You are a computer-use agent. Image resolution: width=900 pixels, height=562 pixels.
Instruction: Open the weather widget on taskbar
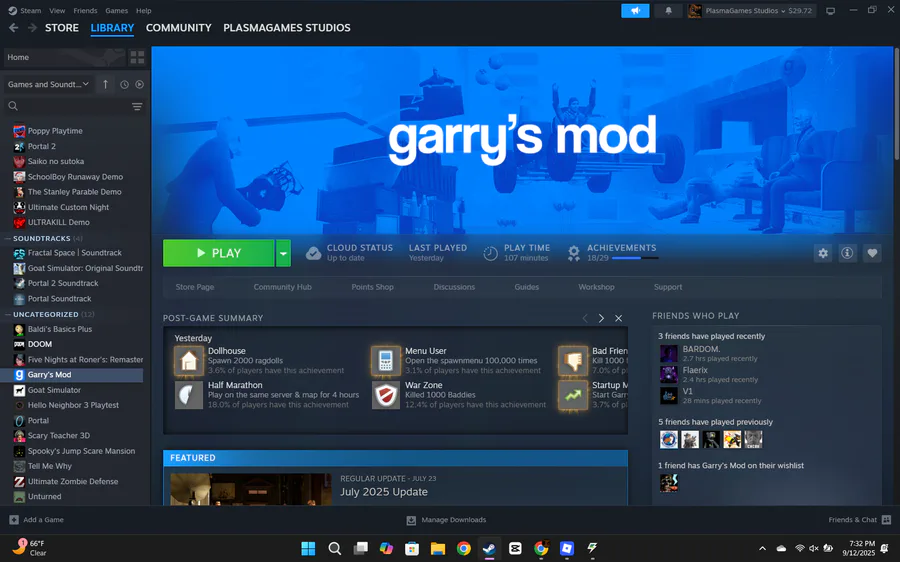point(30,548)
